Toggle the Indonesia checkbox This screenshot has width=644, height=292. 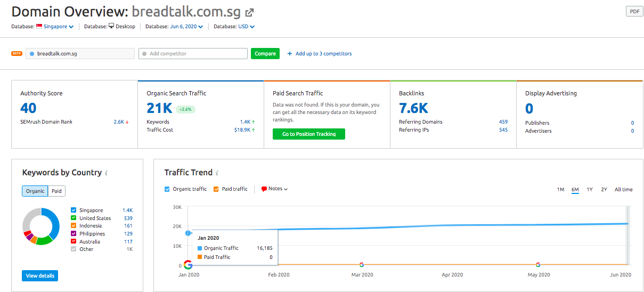click(74, 226)
